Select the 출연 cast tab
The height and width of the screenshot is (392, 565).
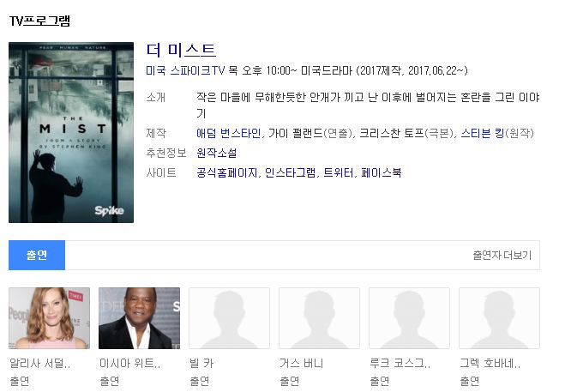coord(37,255)
